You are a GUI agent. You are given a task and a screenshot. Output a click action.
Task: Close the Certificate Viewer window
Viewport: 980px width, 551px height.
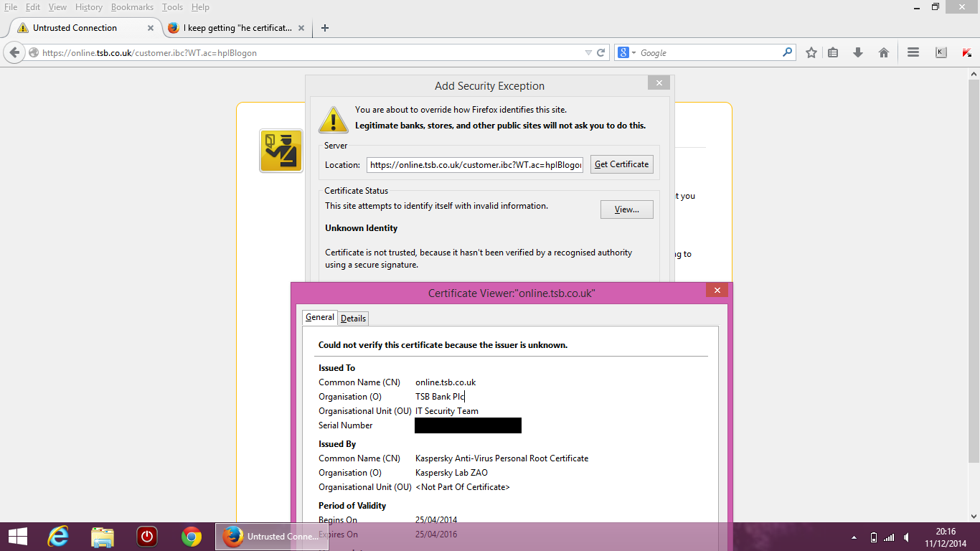(717, 290)
